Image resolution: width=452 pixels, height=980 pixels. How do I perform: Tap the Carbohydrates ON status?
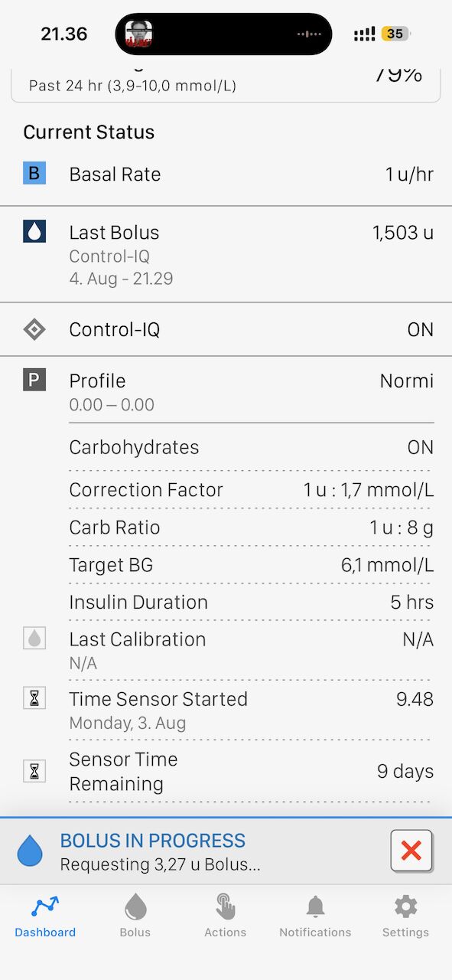421,447
